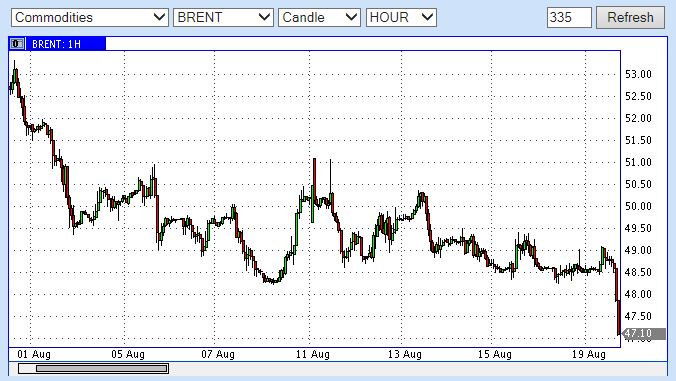The height and width of the screenshot is (381, 676).
Task: Click the 01 Aug date label
Action: pos(34,354)
